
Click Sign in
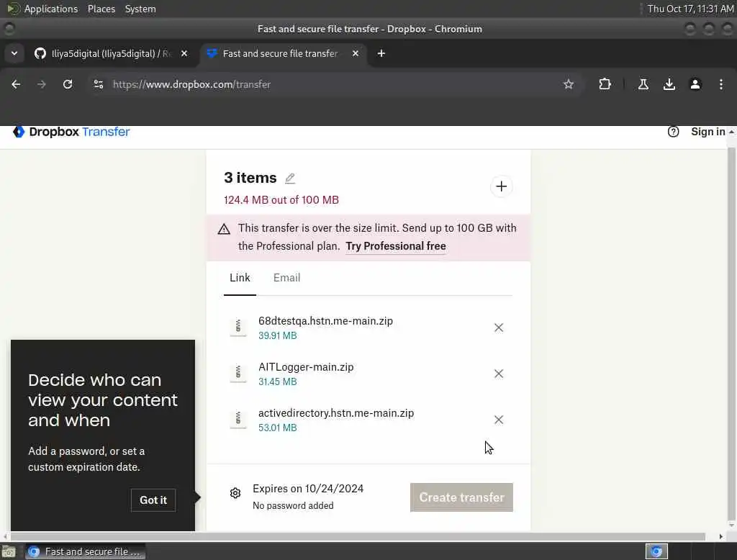click(708, 132)
